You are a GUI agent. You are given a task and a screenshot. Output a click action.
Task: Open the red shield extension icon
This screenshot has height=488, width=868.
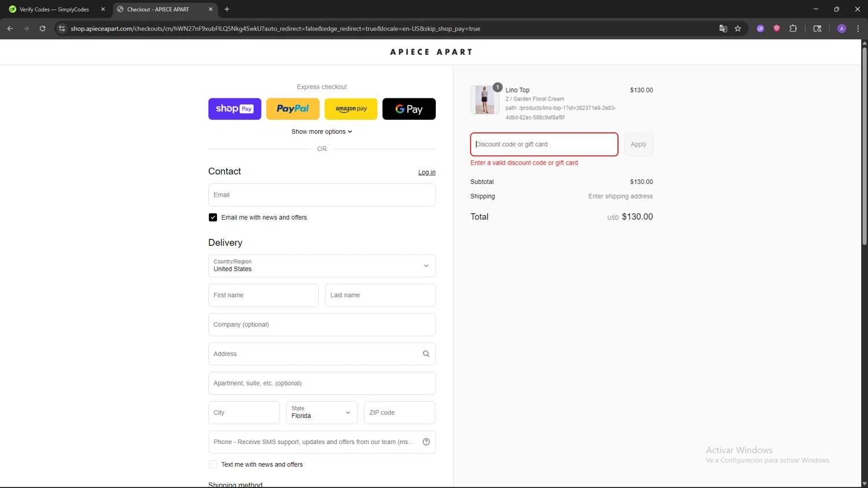[x=777, y=28]
